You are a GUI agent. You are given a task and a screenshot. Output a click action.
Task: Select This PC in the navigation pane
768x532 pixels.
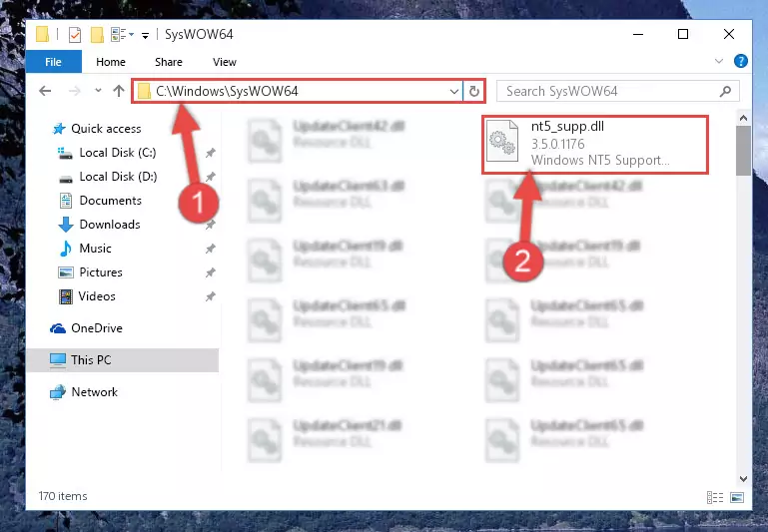[x=122, y=359]
